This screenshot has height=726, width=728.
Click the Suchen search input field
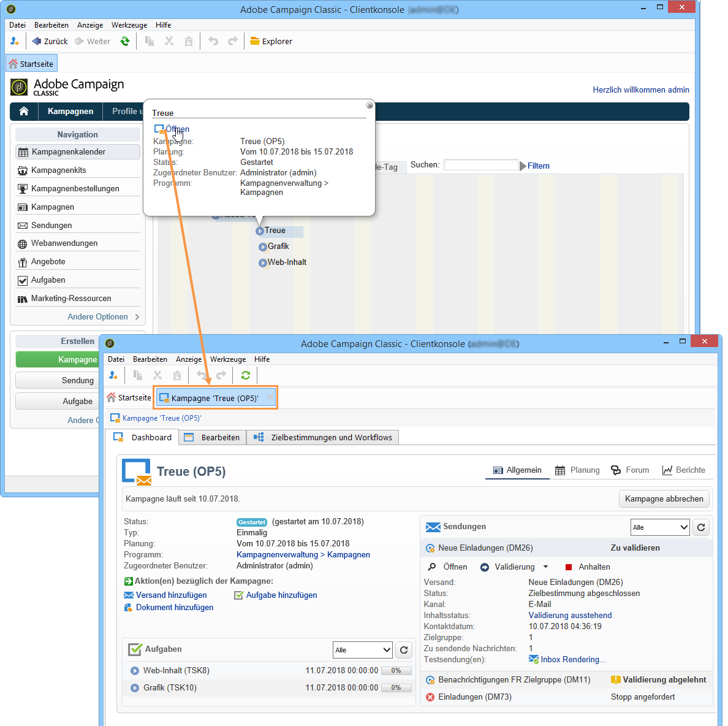pyautogui.click(x=481, y=165)
